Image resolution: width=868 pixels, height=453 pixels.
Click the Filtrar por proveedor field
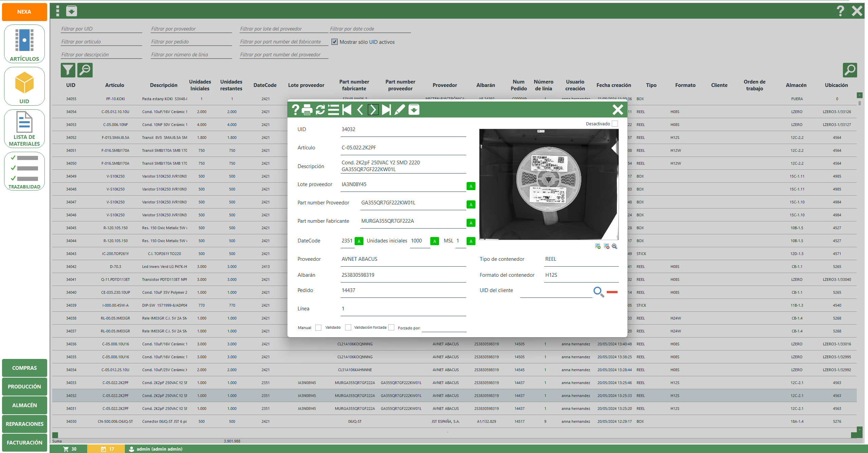coord(191,29)
